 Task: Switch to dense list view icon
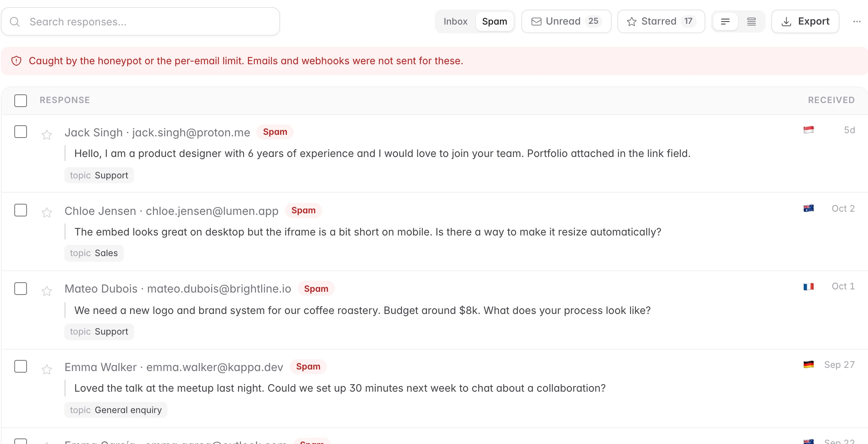tap(751, 21)
